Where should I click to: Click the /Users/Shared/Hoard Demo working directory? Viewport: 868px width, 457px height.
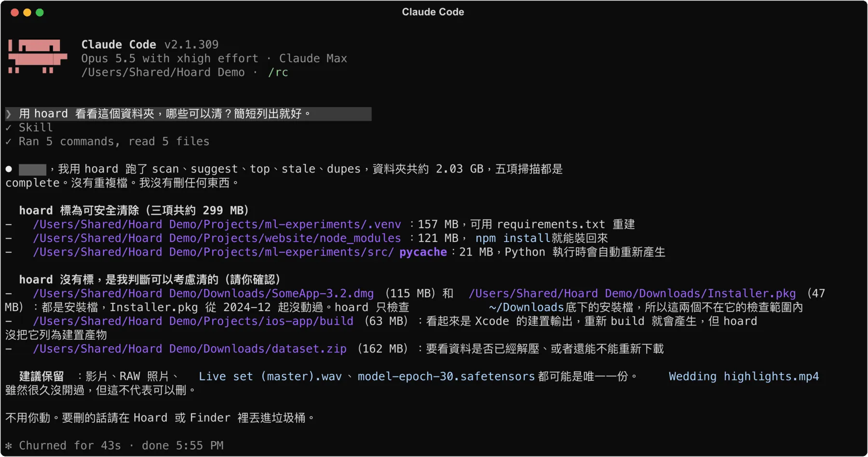pos(163,73)
